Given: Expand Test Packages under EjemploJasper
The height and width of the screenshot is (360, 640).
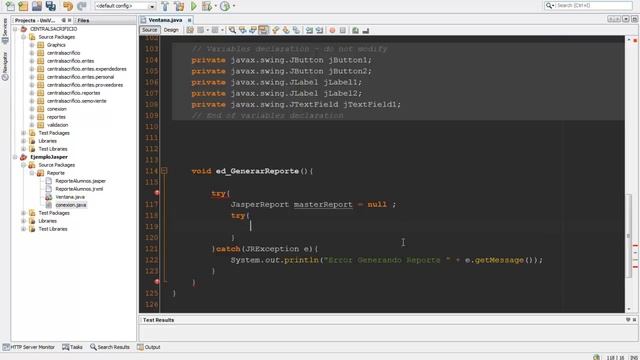Looking at the screenshot, I should pyautogui.click(x=24, y=213).
